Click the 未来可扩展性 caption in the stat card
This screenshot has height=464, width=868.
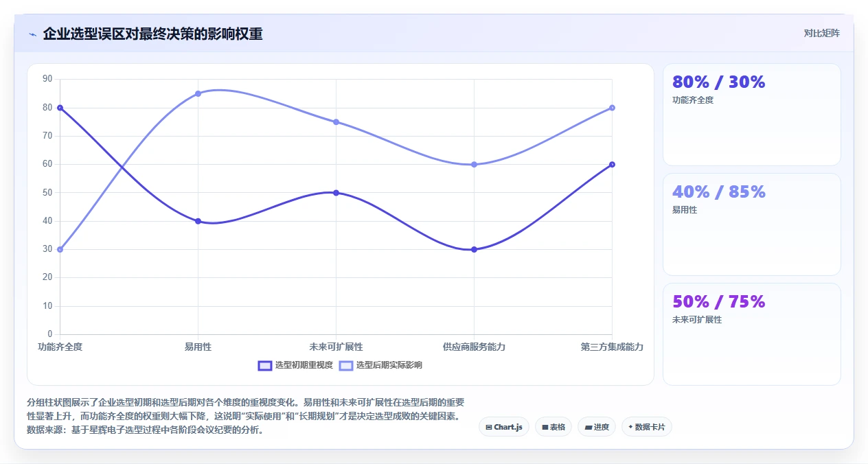click(697, 320)
